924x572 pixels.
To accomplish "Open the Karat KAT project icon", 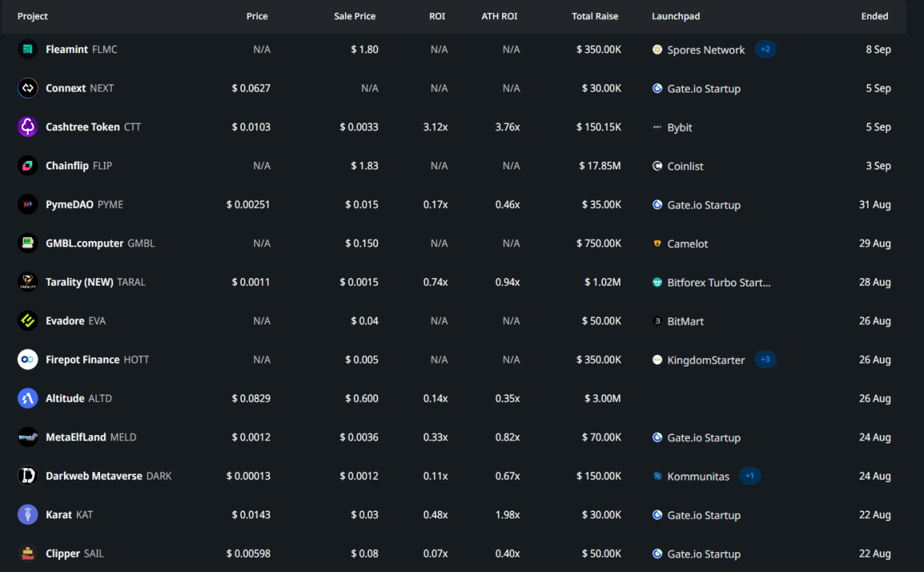I will 28,514.
